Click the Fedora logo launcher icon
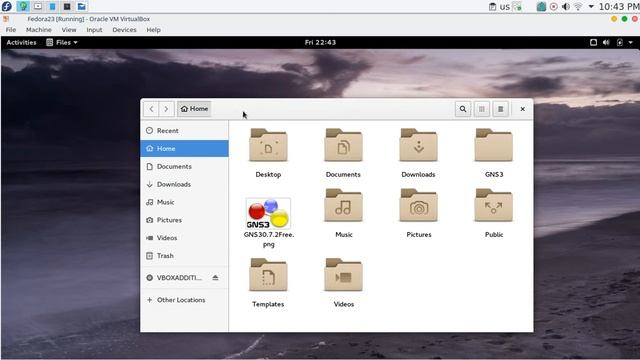The height and width of the screenshot is (360, 640). pos(7,6)
